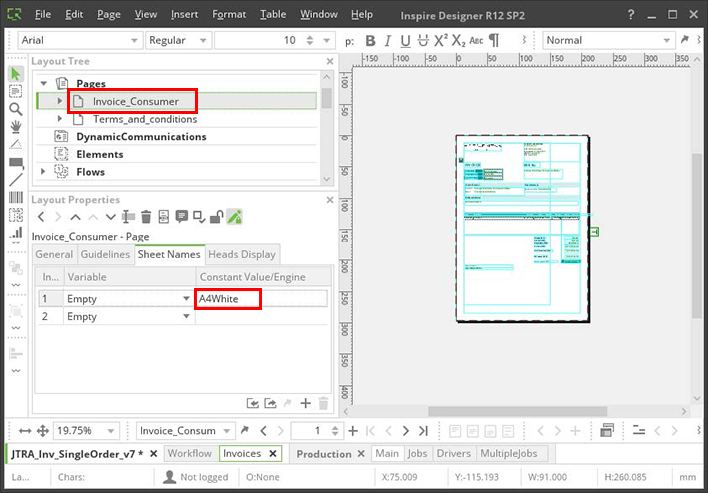Apply superscript formatting

tap(440, 41)
